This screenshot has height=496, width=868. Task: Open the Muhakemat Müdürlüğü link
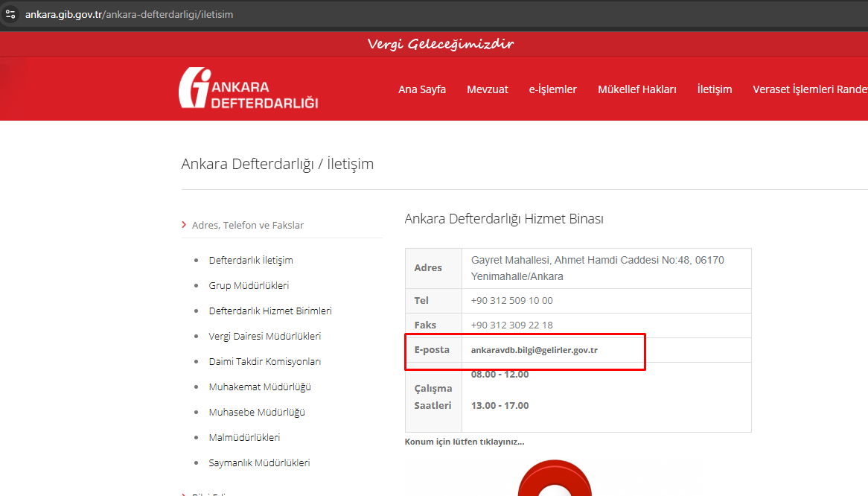pos(260,387)
